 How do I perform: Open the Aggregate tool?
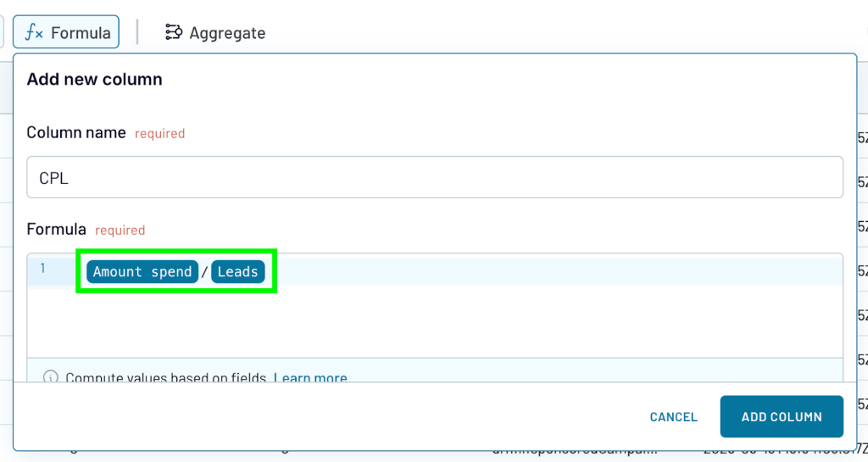pos(215,33)
